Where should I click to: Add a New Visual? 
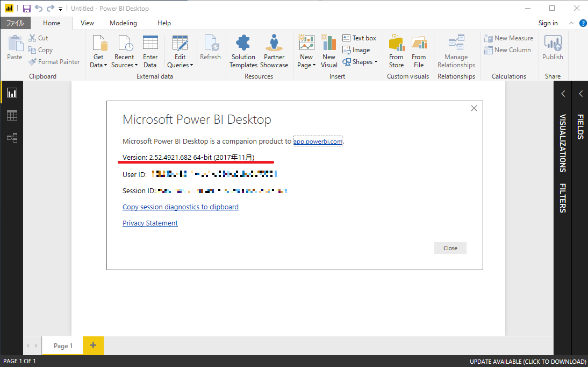click(329, 52)
